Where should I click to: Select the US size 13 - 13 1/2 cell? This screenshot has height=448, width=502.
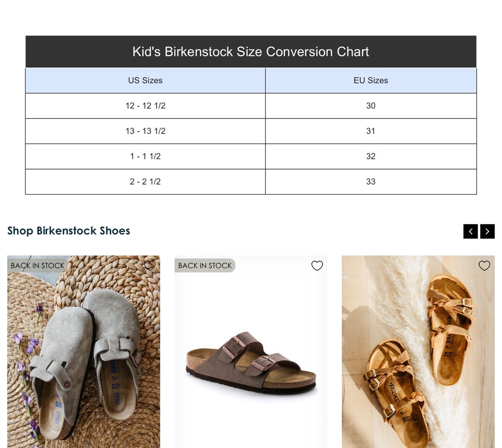click(145, 131)
